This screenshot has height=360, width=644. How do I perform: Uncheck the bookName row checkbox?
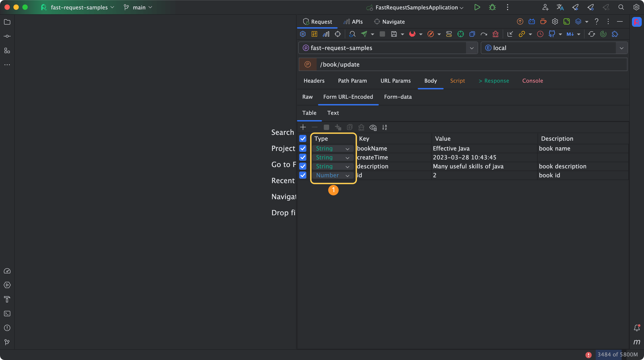303,148
